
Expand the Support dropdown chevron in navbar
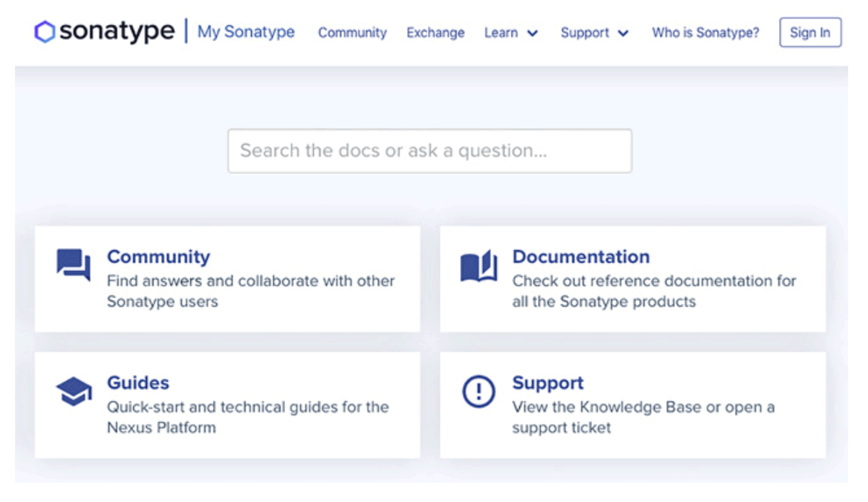pos(623,33)
